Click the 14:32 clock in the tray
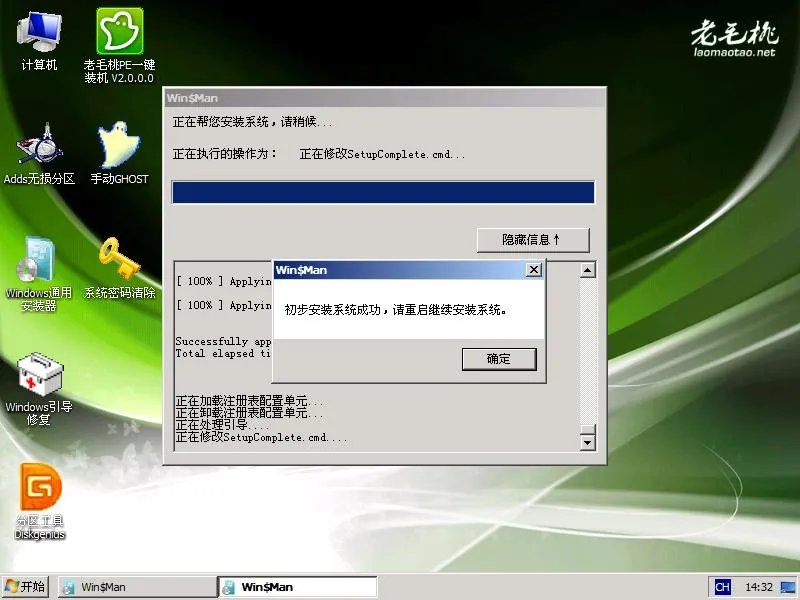This screenshot has width=800, height=600. click(x=760, y=587)
